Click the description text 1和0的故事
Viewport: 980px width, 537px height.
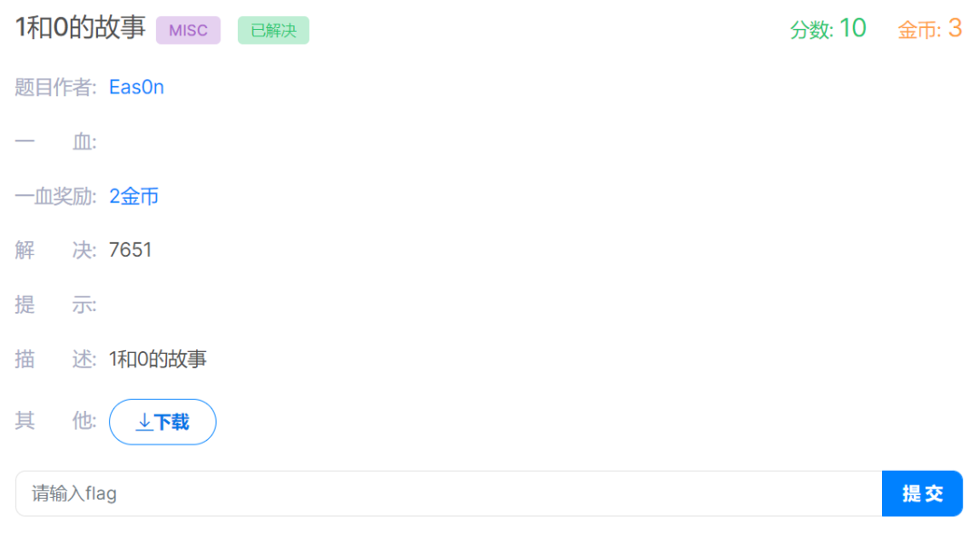coord(158,359)
